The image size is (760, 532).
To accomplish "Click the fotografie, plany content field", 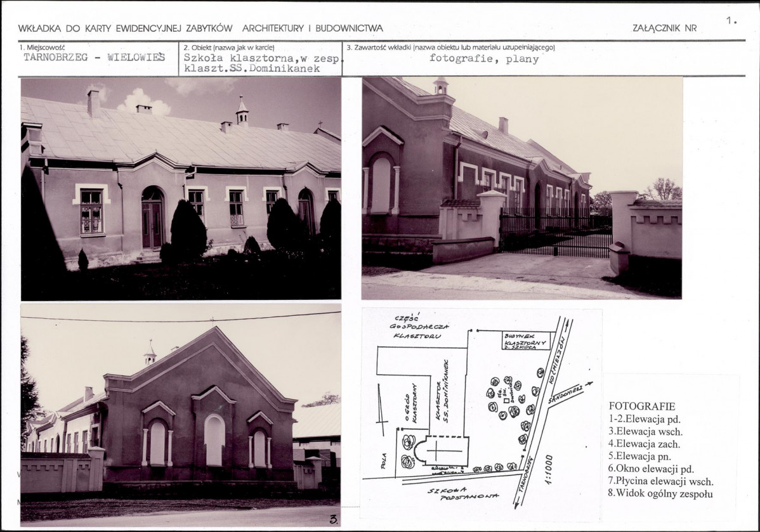I will tap(484, 59).
